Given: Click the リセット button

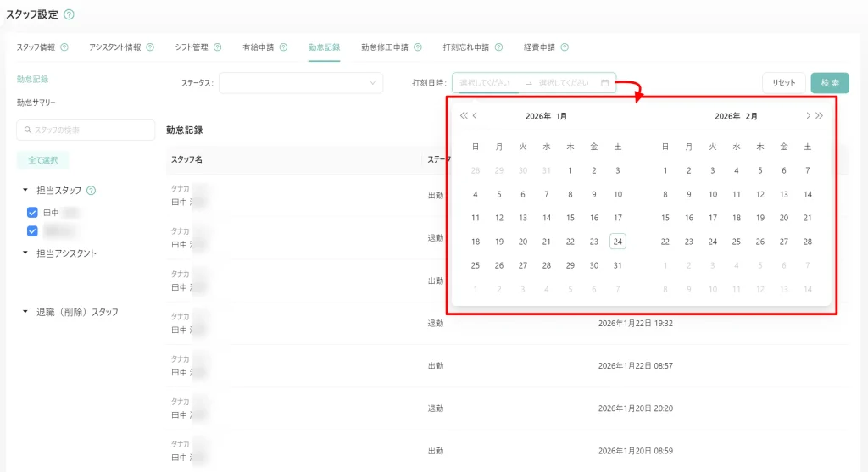Looking at the screenshot, I should (x=783, y=83).
